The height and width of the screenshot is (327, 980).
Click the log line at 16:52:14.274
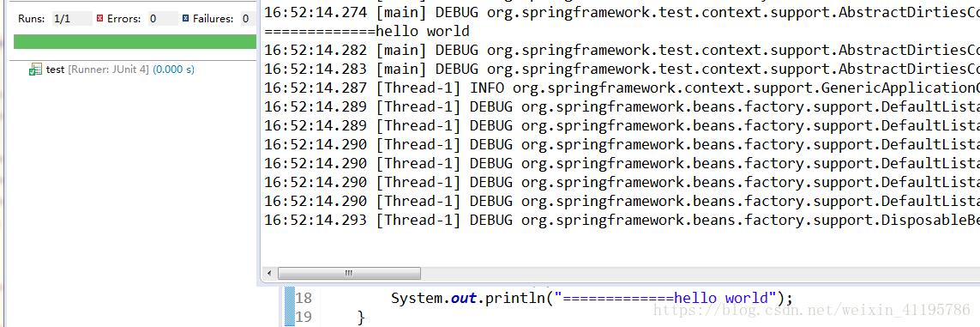click(622, 12)
